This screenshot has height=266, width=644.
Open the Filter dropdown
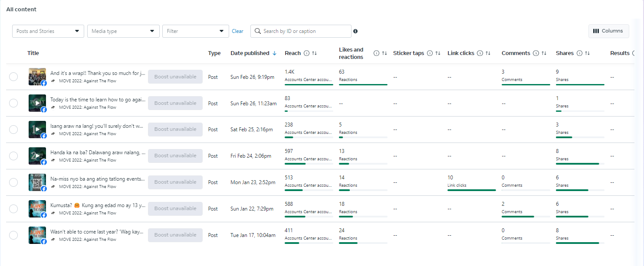196,31
